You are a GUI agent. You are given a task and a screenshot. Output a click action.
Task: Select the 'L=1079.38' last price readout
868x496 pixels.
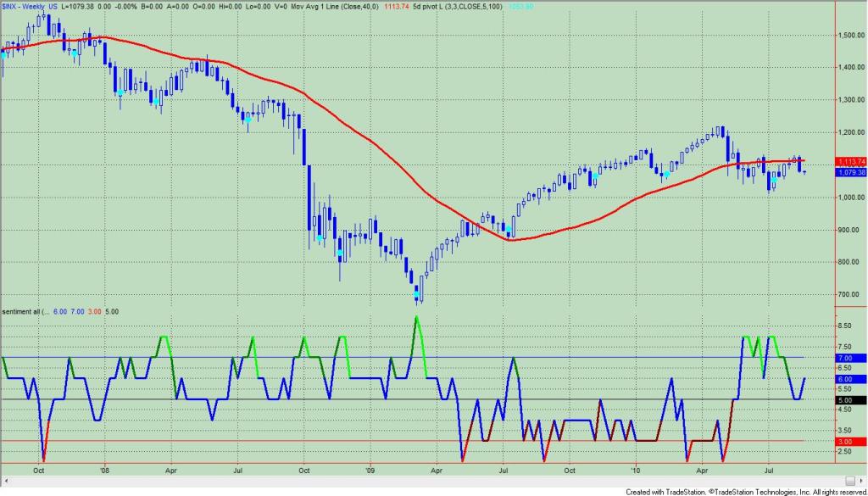pyautogui.click(x=77, y=7)
